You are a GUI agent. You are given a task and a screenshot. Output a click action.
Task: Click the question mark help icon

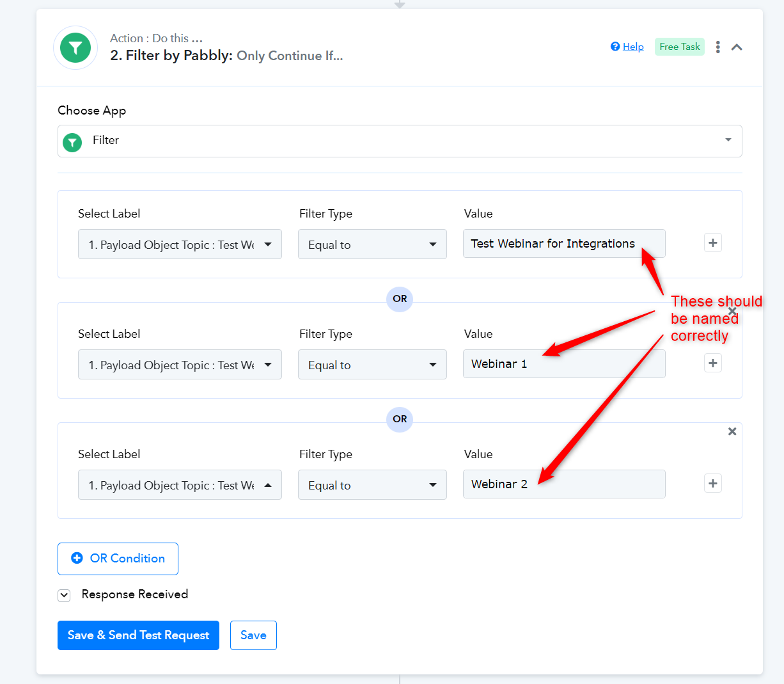615,47
